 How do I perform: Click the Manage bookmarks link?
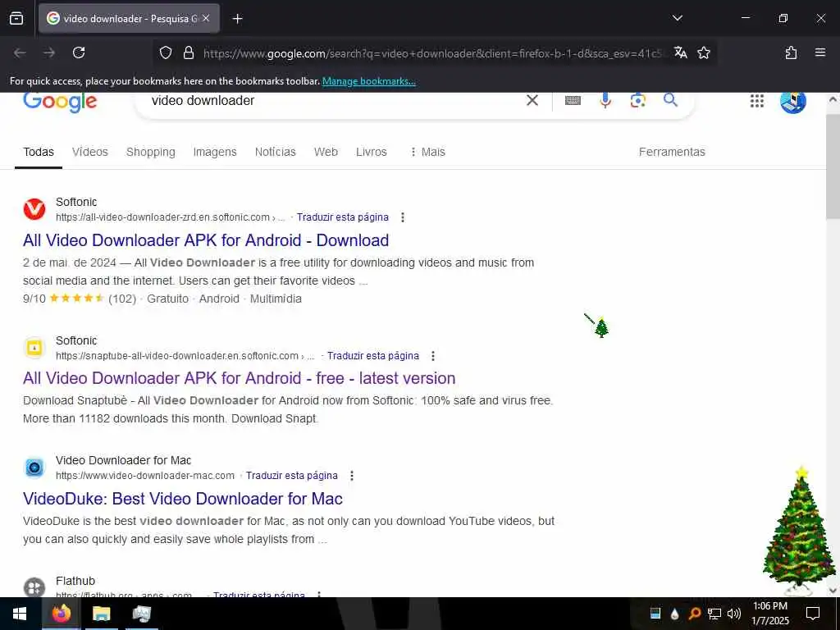pos(368,81)
